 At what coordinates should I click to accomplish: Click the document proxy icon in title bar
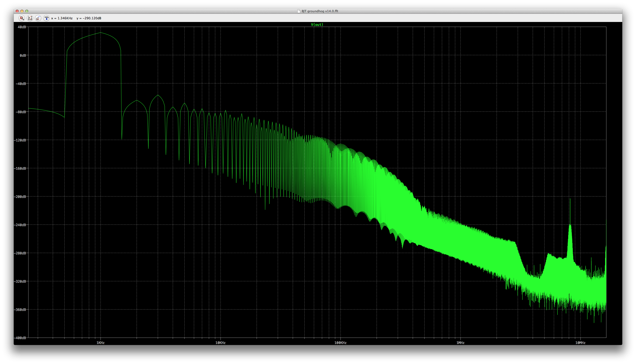coord(299,11)
